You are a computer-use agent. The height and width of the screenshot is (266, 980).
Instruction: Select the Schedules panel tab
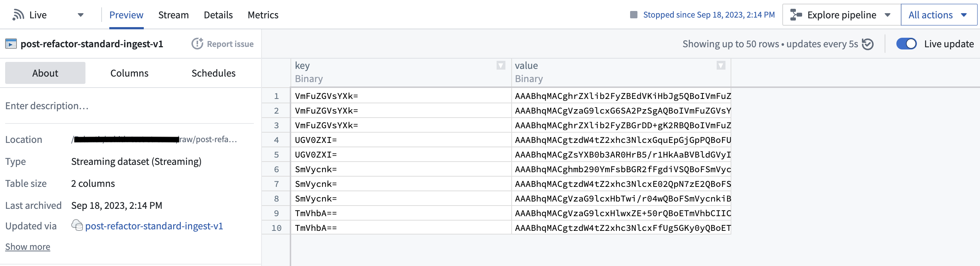click(x=213, y=73)
